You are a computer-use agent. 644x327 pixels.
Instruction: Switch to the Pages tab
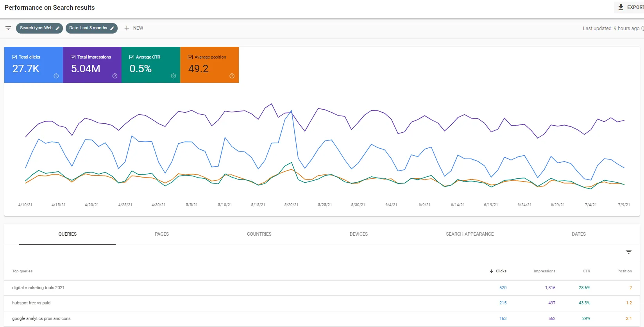pyautogui.click(x=162, y=234)
